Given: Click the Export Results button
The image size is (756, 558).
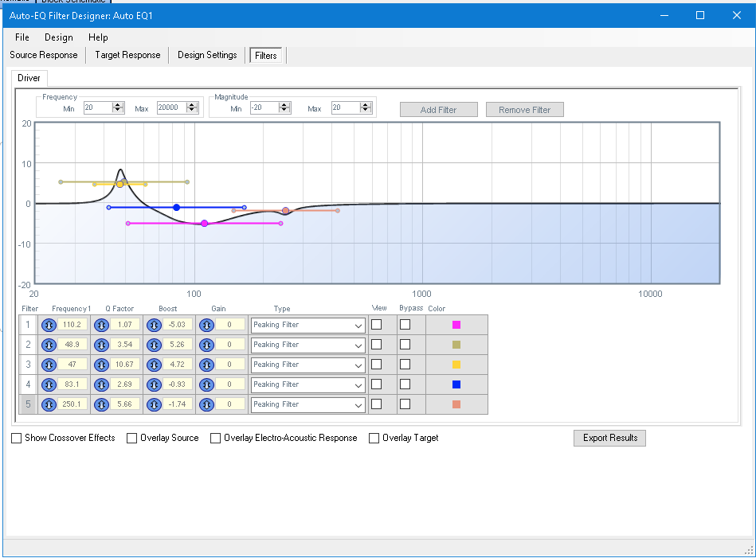Looking at the screenshot, I should coord(609,438).
